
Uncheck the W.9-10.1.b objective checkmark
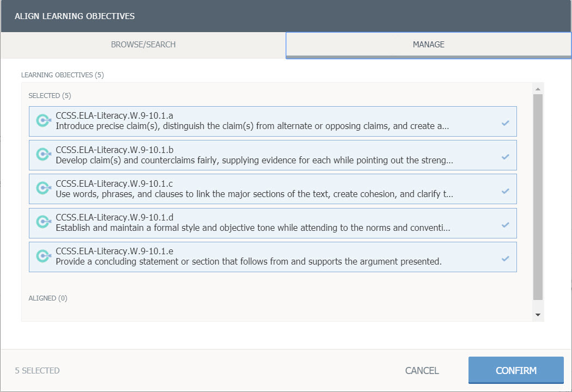tap(505, 157)
